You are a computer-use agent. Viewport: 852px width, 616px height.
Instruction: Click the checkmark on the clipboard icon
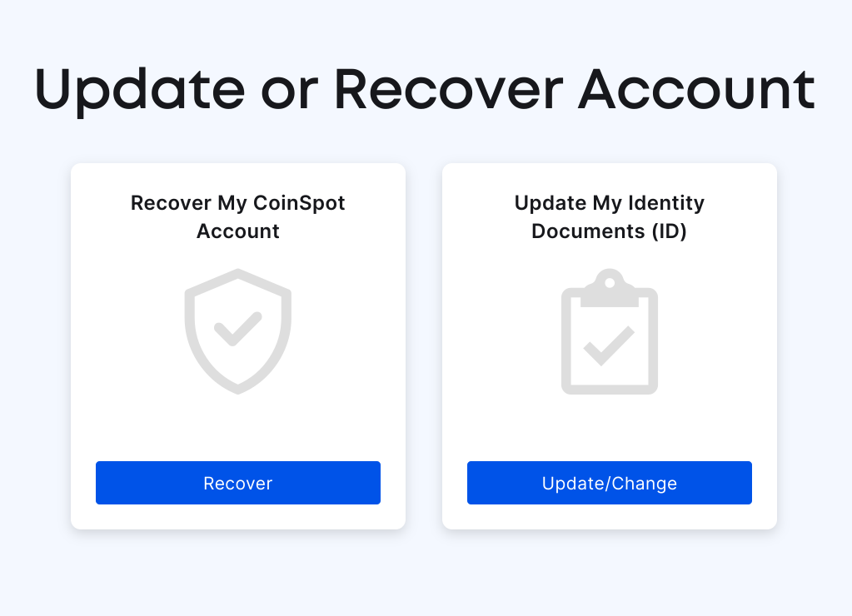click(x=609, y=345)
